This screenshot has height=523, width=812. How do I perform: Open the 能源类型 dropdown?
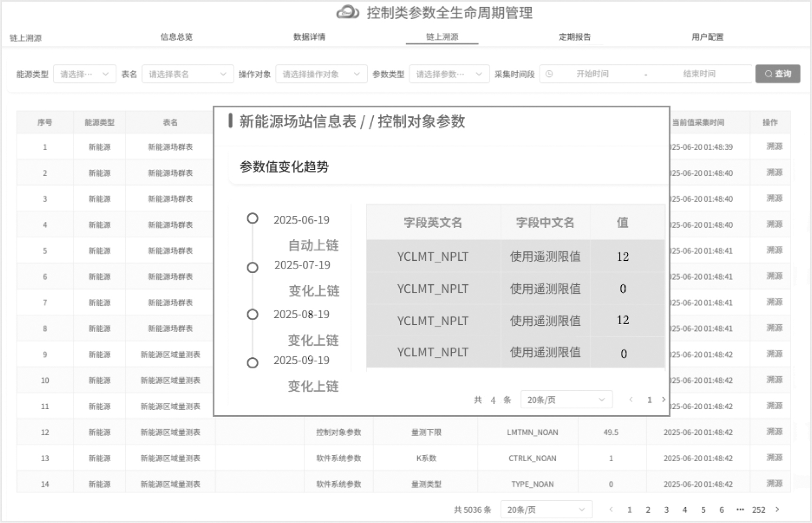pos(84,74)
